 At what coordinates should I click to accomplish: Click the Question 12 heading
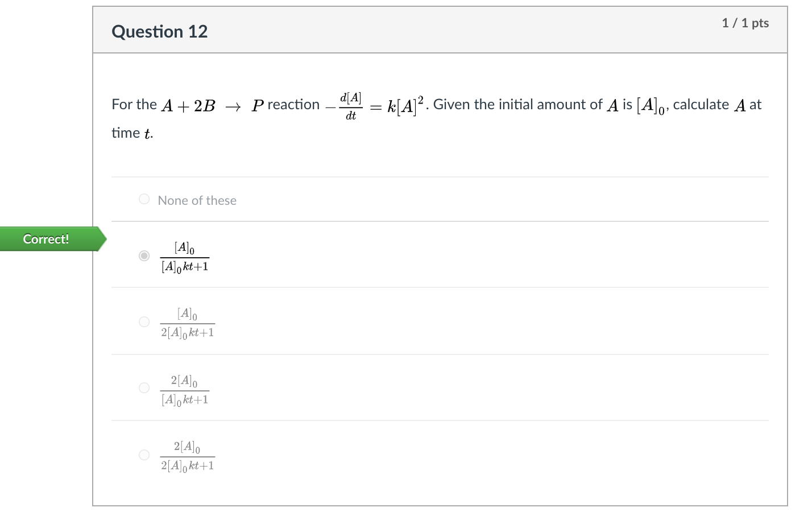(160, 31)
